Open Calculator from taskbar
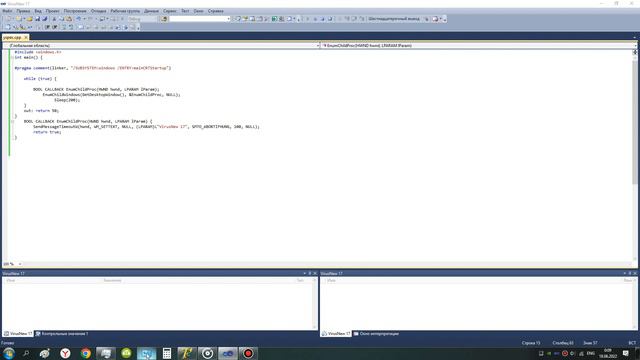640x360 pixels. click(167, 353)
